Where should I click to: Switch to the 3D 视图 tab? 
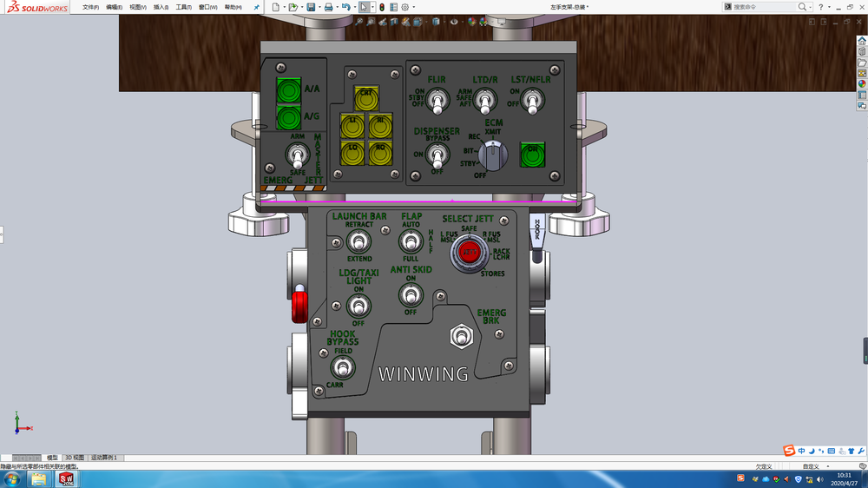pos(74,458)
